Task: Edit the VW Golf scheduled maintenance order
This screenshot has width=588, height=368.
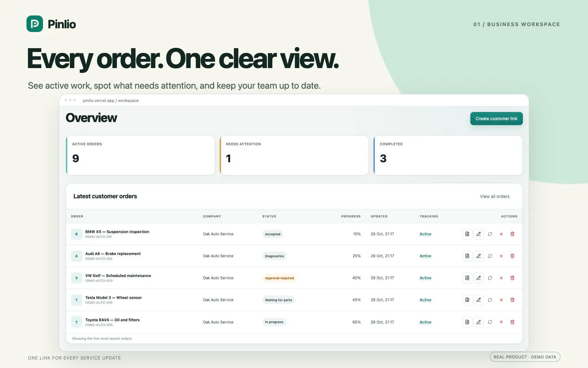Action: coord(478,278)
